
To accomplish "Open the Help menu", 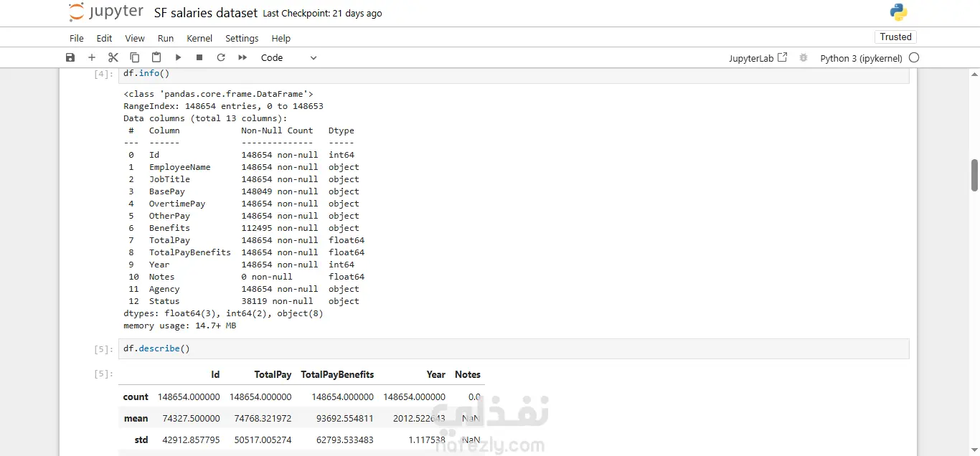I will (281, 38).
